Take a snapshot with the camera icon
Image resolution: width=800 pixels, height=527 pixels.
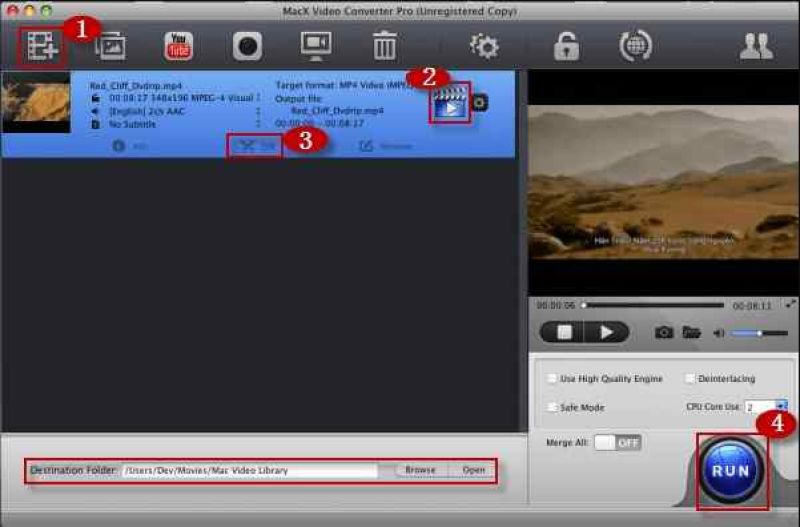tap(664, 333)
